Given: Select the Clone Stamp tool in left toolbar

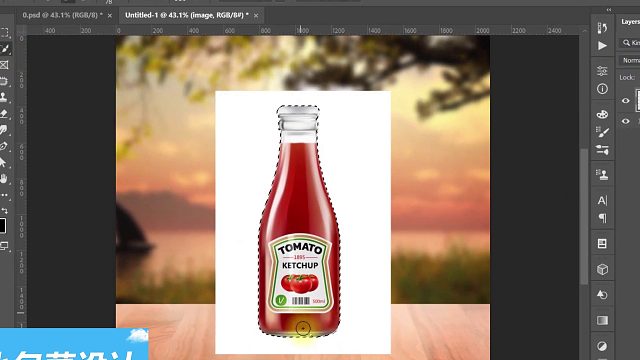Looking at the screenshot, I should (4, 97).
